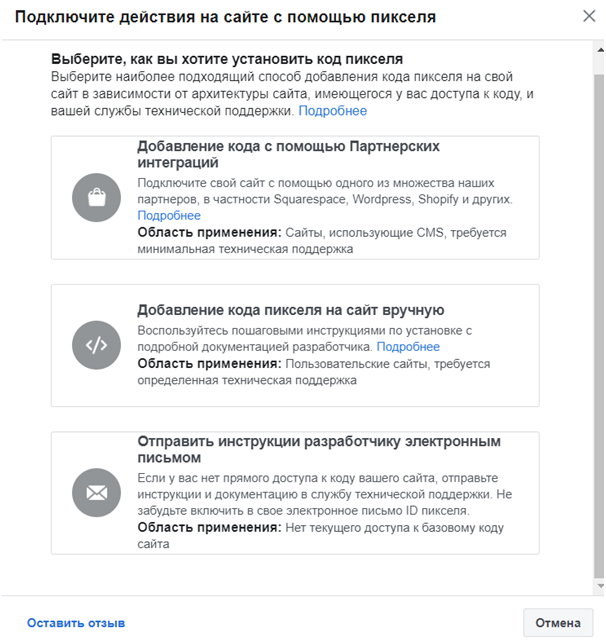Select 'Отправить инструкции разработчику электронным письмом' heading
Viewport: 606px width, 643px height.
click(x=319, y=449)
